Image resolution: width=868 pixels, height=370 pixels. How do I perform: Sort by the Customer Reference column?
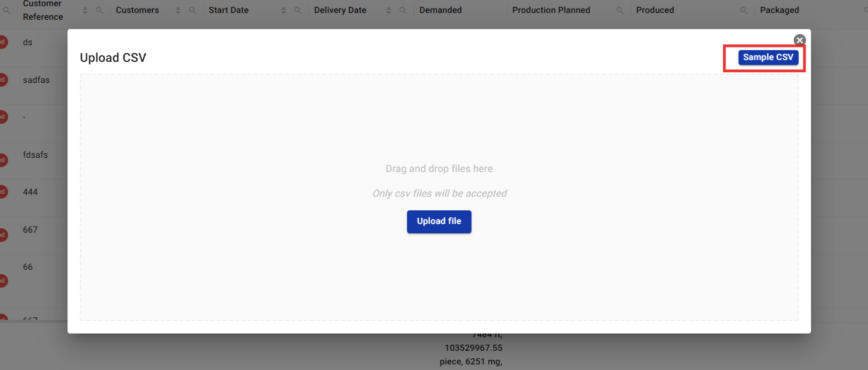click(85, 11)
